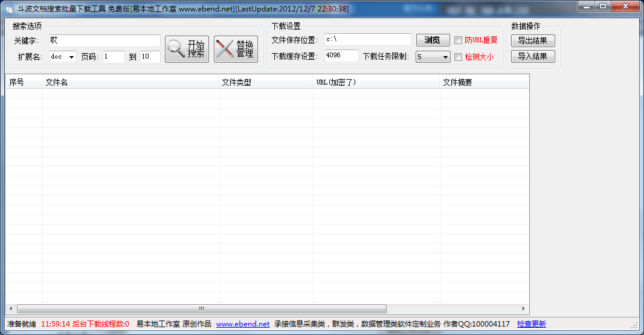The width and height of the screenshot is (644, 335).
Task: Click the app icon in the title bar
Action: [9, 8]
